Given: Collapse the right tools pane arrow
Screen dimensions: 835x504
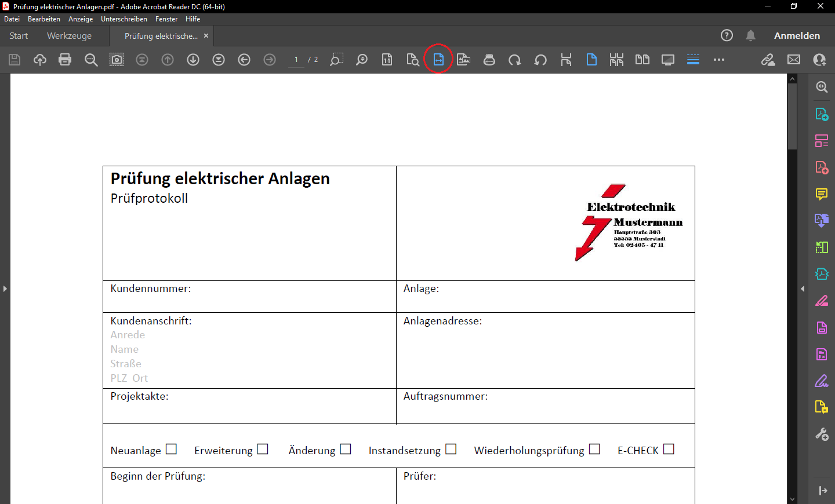Looking at the screenshot, I should (803, 288).
